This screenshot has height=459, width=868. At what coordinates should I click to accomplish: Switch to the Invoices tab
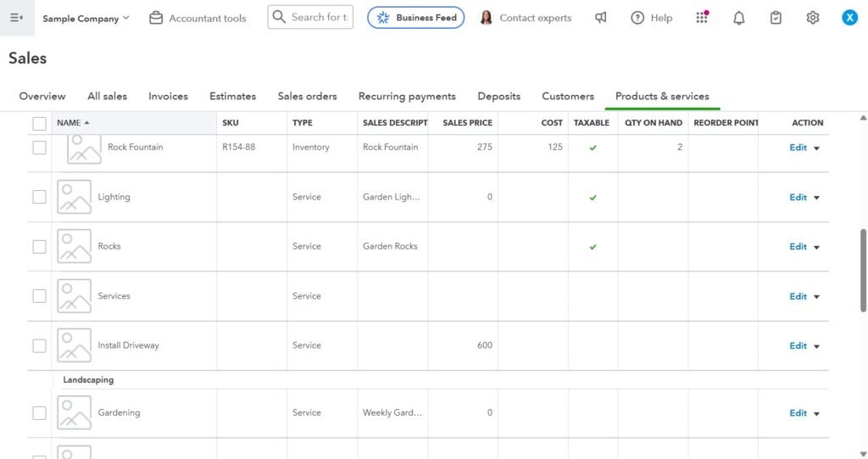pyautogui.click(x=168, y=96)
